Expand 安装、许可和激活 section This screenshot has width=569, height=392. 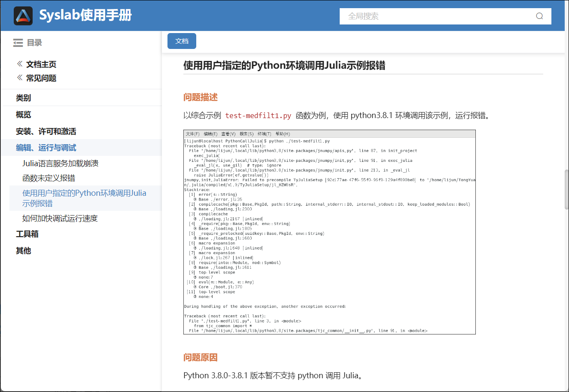click(x=46, y=131)
